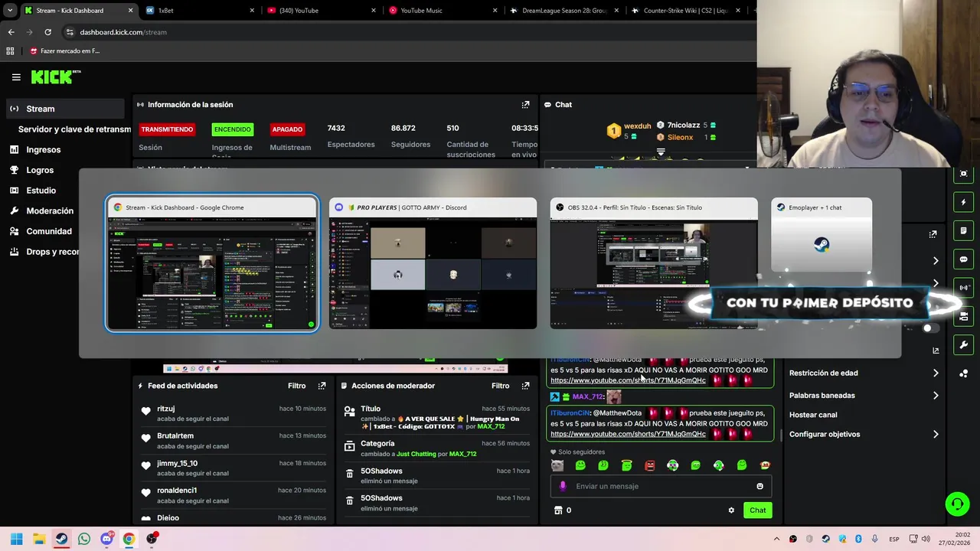
Task: Select the Discord PRO PLAYERS window thumbnail
Action: (433, 263)
